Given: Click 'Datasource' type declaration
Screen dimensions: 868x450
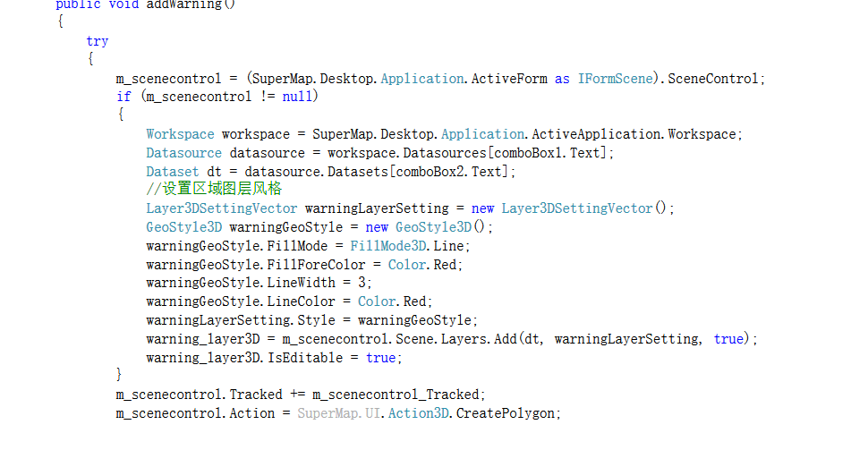Looking at the screenshot, I should click(x=183, y=153).
